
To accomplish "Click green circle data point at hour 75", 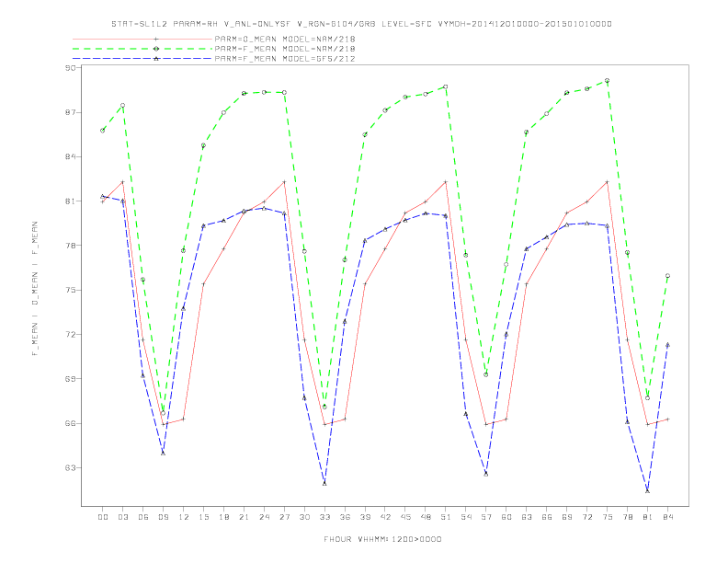I will click(607, 81).
